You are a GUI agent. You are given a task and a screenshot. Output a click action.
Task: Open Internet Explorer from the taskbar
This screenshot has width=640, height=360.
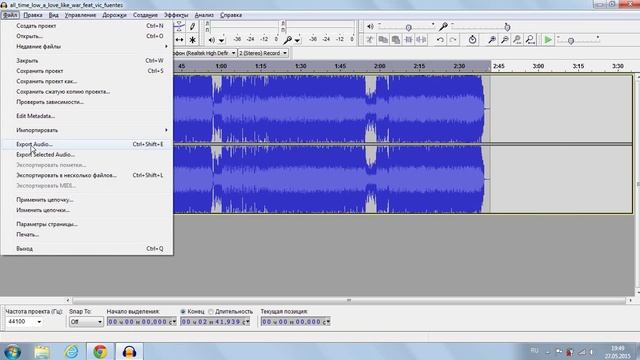tap(71, 351)
